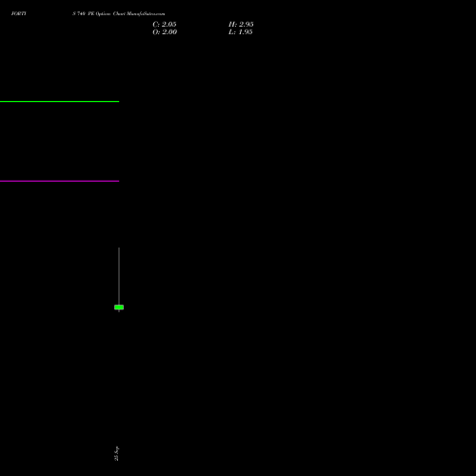476x476 pixels.
Task: Click the open value 'O: 2.00'
Action: [x=165, y=32]
